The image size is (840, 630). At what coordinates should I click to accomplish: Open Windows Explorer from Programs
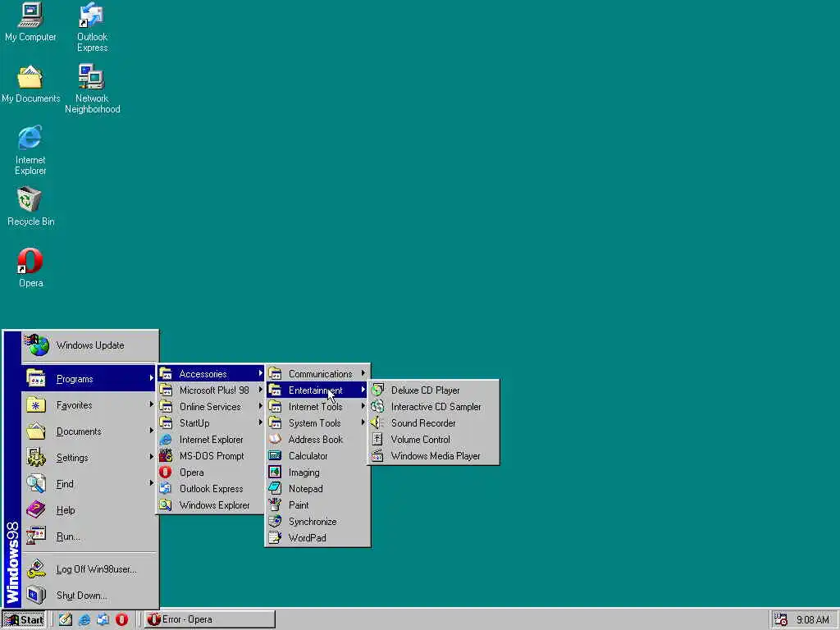(211, 505)
